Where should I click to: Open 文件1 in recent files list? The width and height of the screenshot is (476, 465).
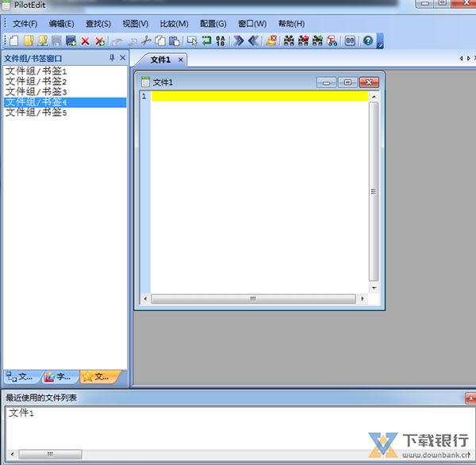[21, 413]
